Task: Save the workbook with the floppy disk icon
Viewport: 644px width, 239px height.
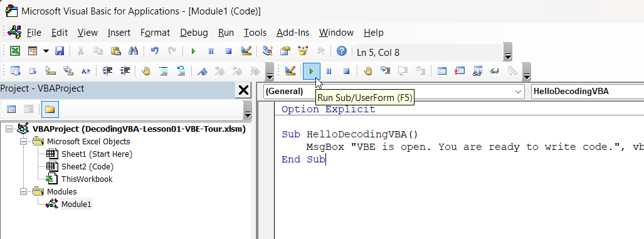Action: (60, 51)
